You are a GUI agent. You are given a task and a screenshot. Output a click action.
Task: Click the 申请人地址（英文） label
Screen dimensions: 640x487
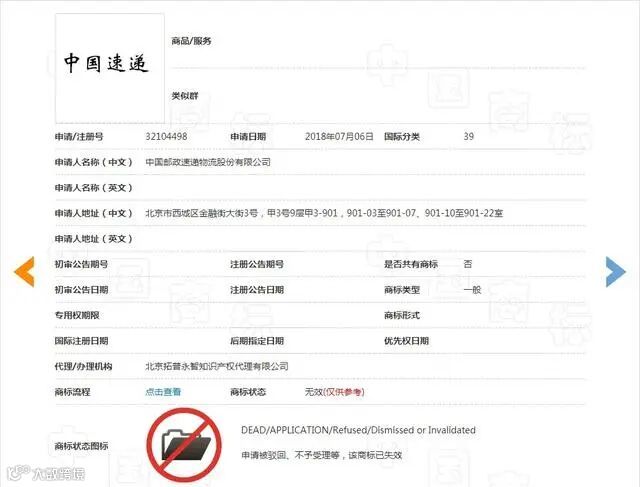tap(94, 239)
